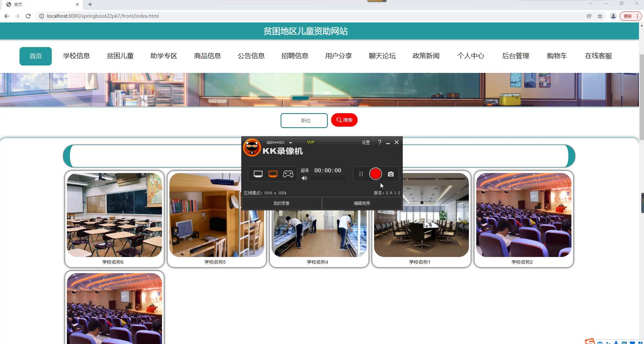
Task: Click the 学校名称2 caption text
Action: 522,262
